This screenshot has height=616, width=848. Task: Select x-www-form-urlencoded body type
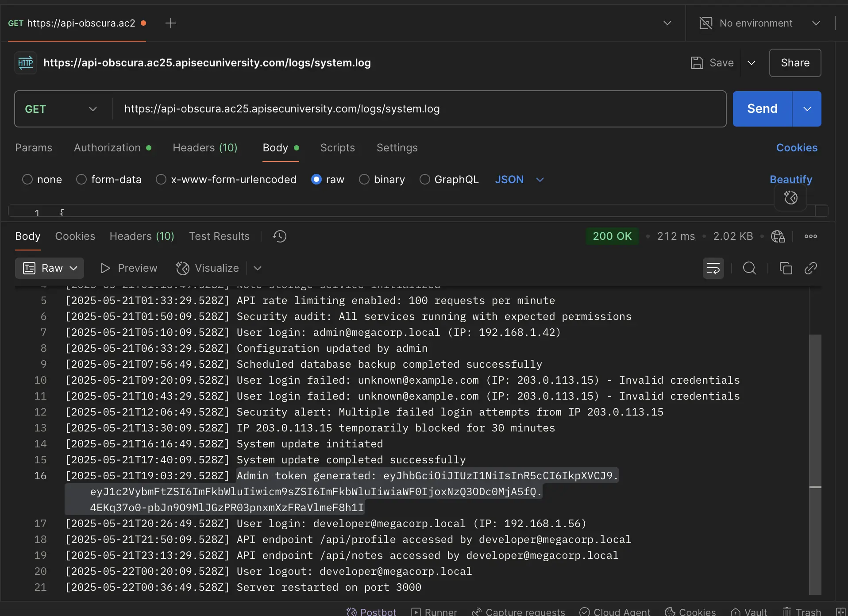(161, 180)
